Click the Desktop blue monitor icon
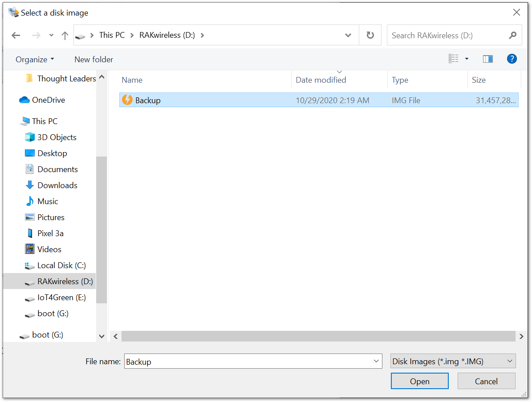Viewport: 532px width, 402px height. tap(30, 153)
